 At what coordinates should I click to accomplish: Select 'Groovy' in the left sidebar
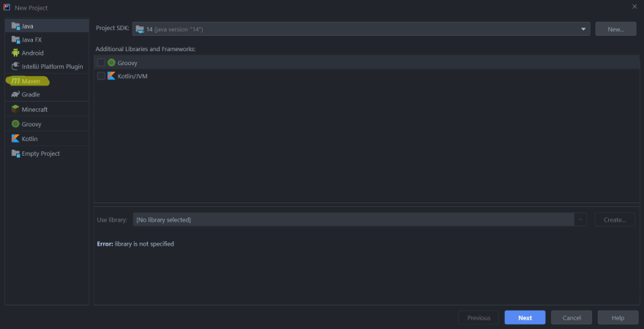pyautogui.click(x=31, y=124)
